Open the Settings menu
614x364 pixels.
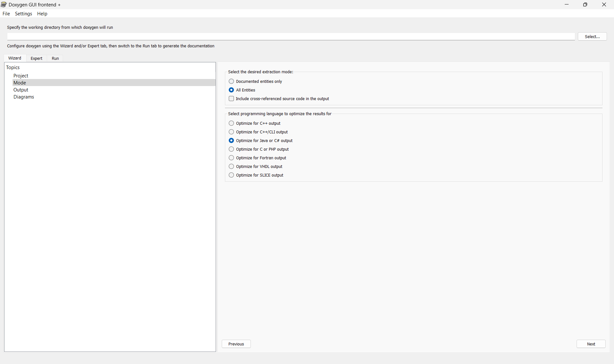click(23, 13)
